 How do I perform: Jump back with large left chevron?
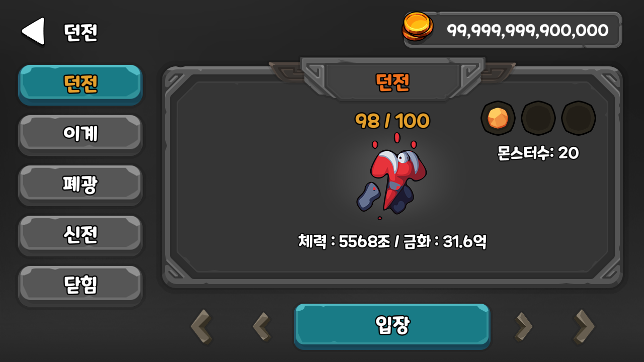pos(201,326)
